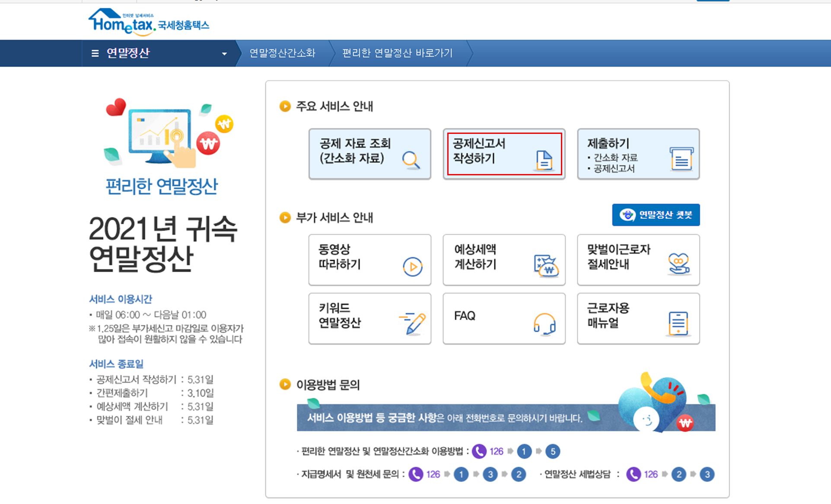This screenshot has width=831, height=504.
Task: Open the 연말정산 챗봇 button
Action: tap(656, 215)
